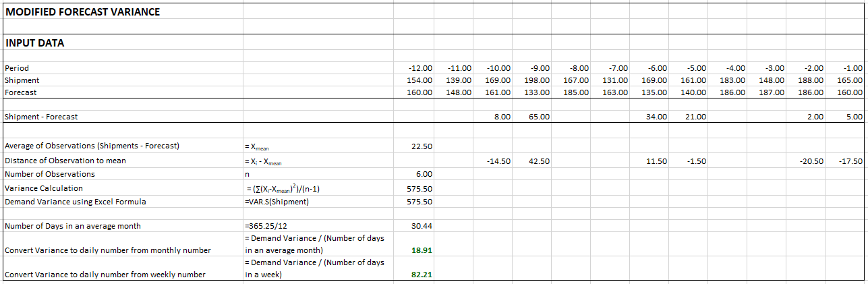
Task: Click shipment value 167.00
Action: point(577,80)
